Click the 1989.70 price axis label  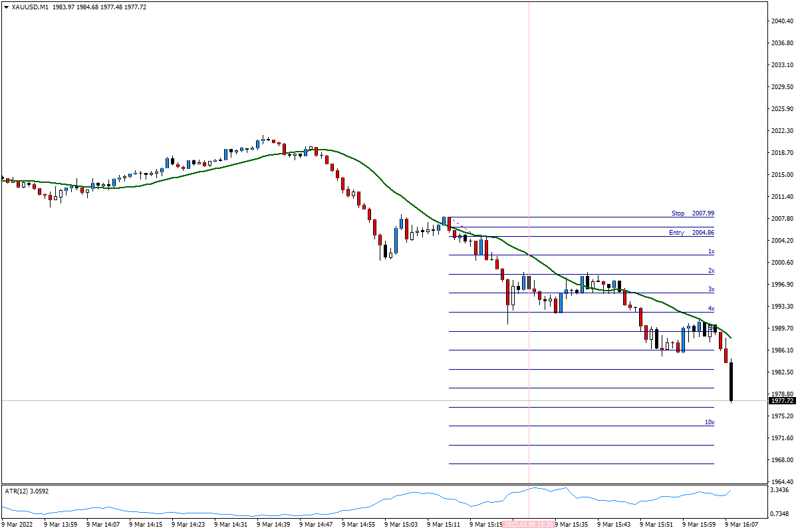[783, 329]
